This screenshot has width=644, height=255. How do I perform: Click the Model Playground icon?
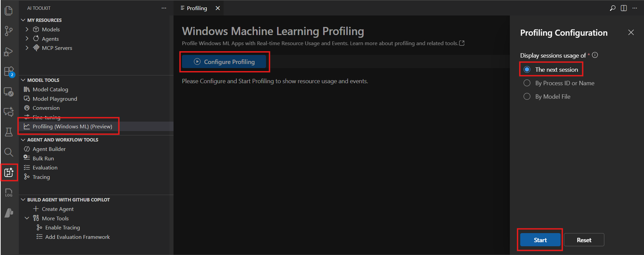pos(27,99)
